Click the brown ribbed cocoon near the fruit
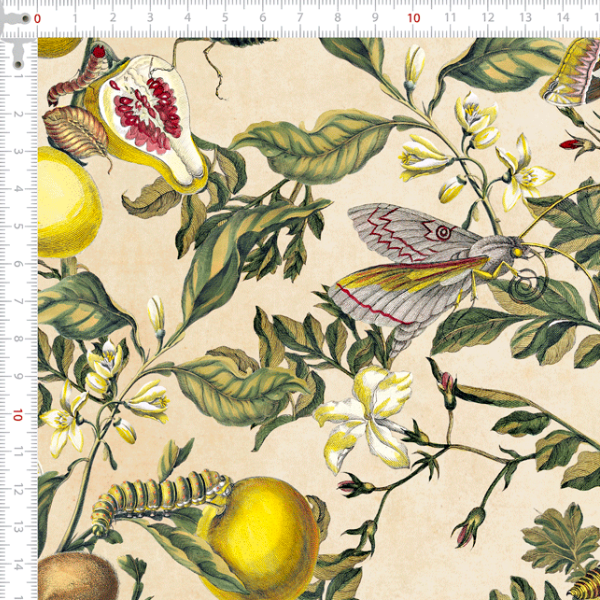The image size is (600, 600). point(75,130)
